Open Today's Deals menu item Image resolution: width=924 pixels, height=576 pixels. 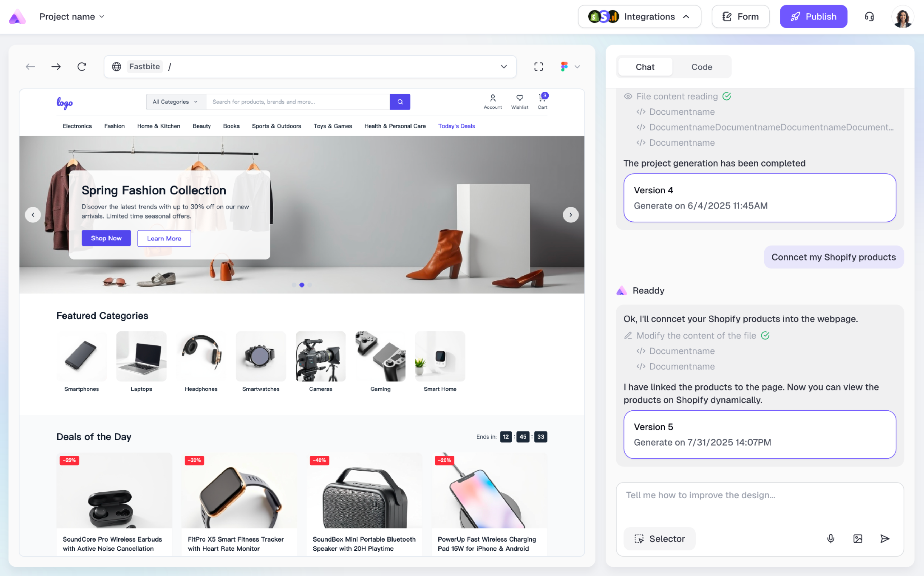456,126
